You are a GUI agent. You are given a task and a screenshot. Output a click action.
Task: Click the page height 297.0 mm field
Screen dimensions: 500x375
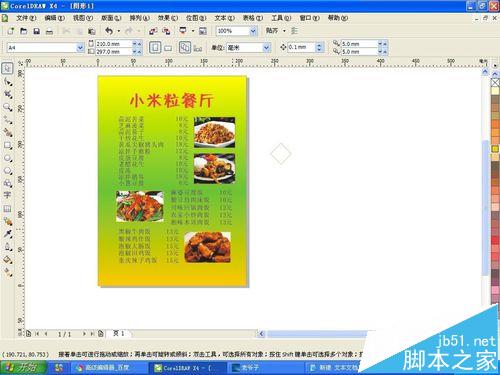(113, 52)
